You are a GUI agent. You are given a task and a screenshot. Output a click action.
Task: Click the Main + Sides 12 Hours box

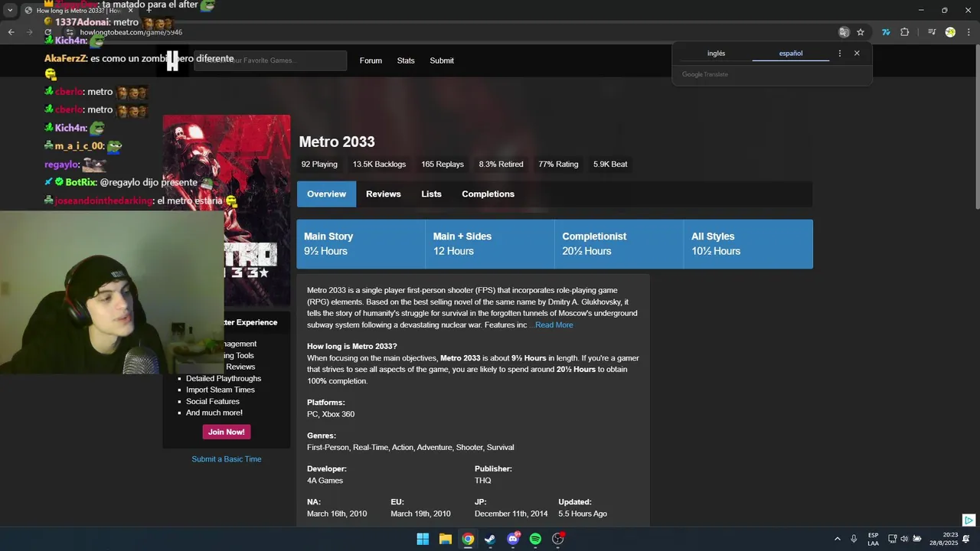pyautogui.click(x=490, y=244)
